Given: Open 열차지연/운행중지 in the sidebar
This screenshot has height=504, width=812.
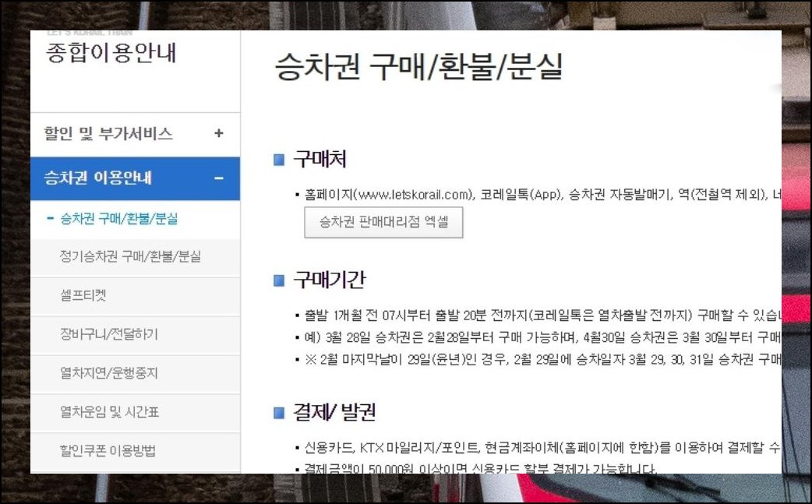Looking at the screenshot, I should [109, 372].
